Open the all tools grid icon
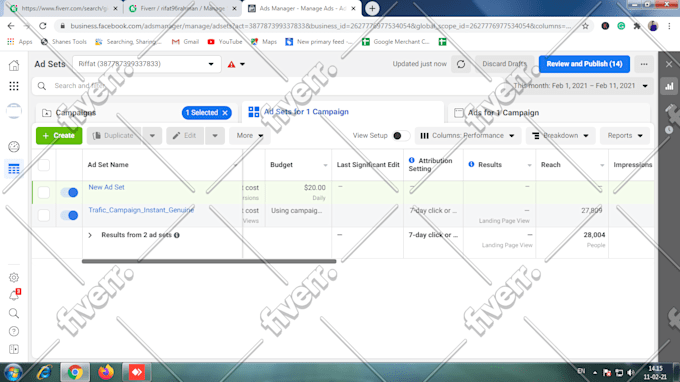 click(14, 86)
